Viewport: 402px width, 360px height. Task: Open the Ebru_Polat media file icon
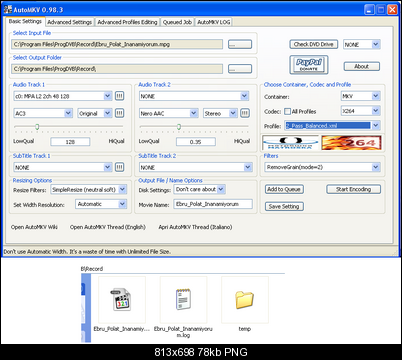pyautogui.click(x=121, y=299)
